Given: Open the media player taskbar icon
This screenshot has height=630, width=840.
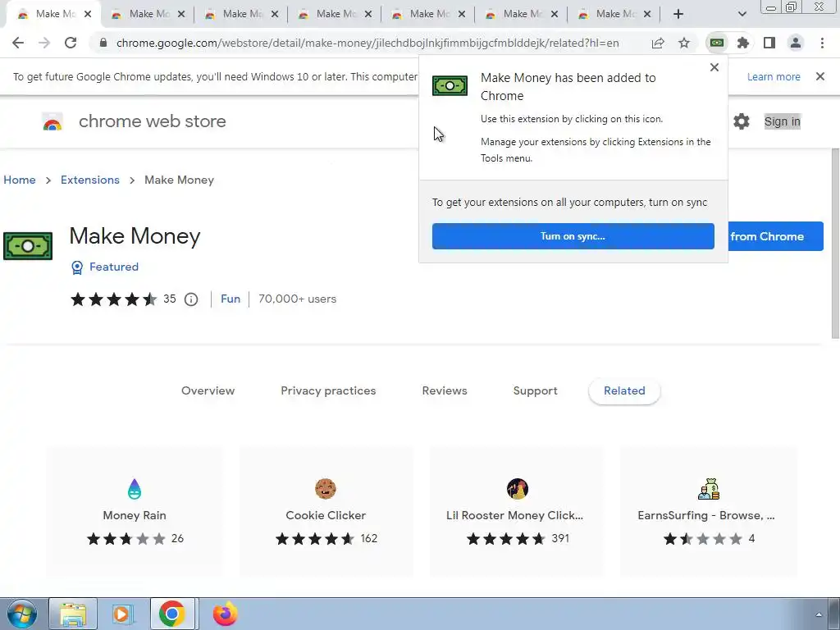Looking at the screenshot, I should coord(122,614).
